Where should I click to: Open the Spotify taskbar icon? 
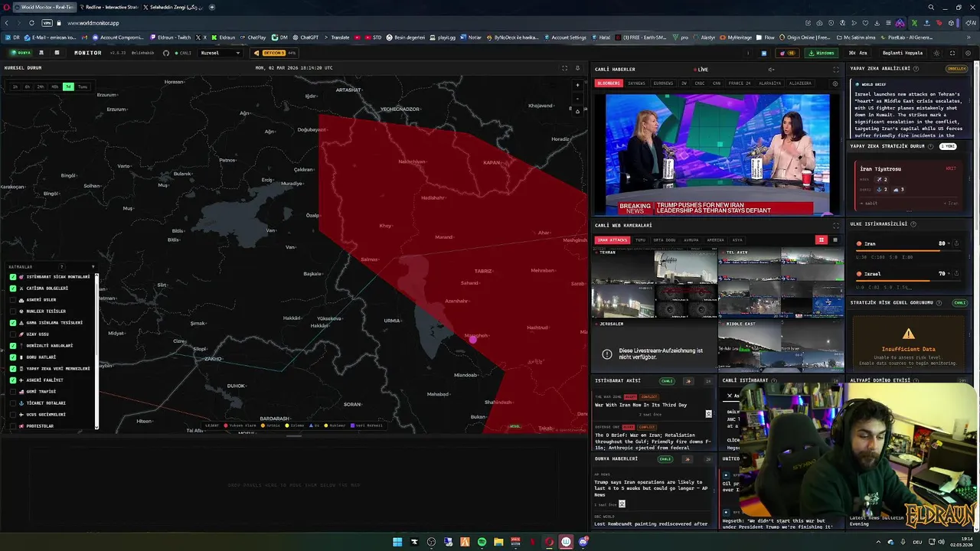click(482, 542)
